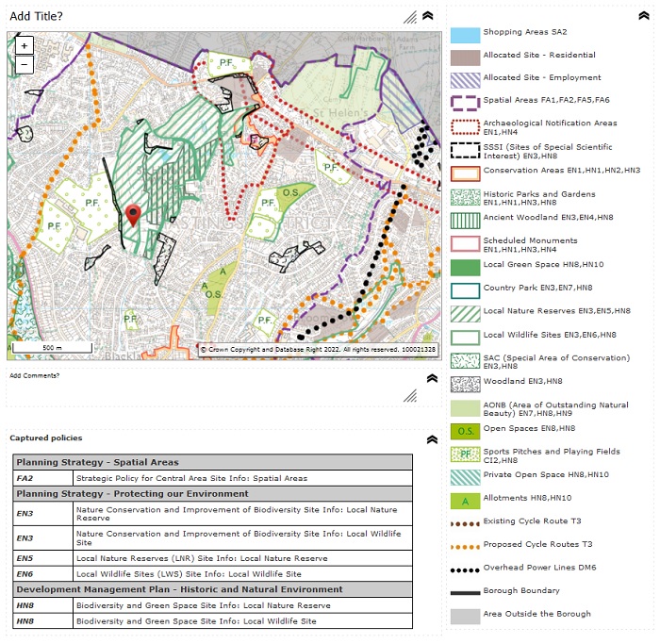Click Country Park legend icon

pos(465,290)
